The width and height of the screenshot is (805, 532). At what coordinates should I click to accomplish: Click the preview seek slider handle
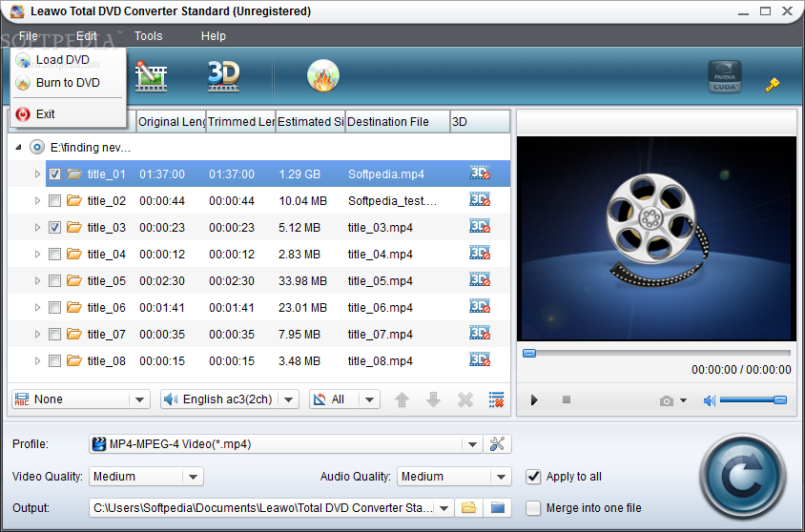click(529, 353)
